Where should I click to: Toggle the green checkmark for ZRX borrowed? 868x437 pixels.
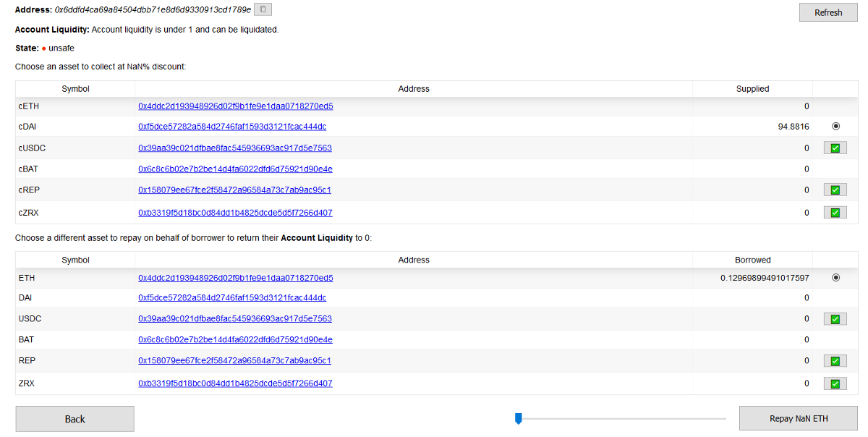835,383
